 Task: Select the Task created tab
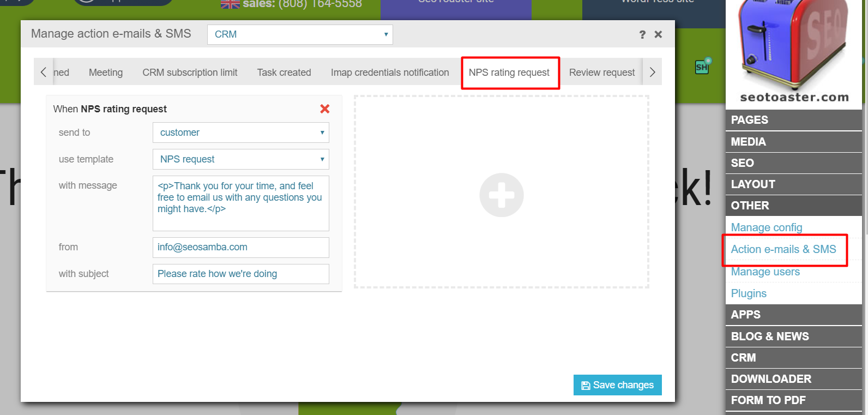[x=284, y=73]
